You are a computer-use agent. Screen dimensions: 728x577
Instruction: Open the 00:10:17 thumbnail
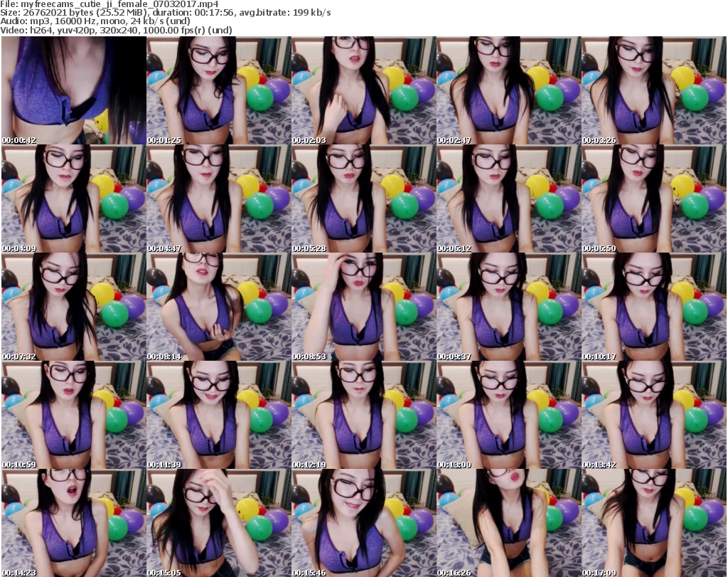[x=654, y=307]
